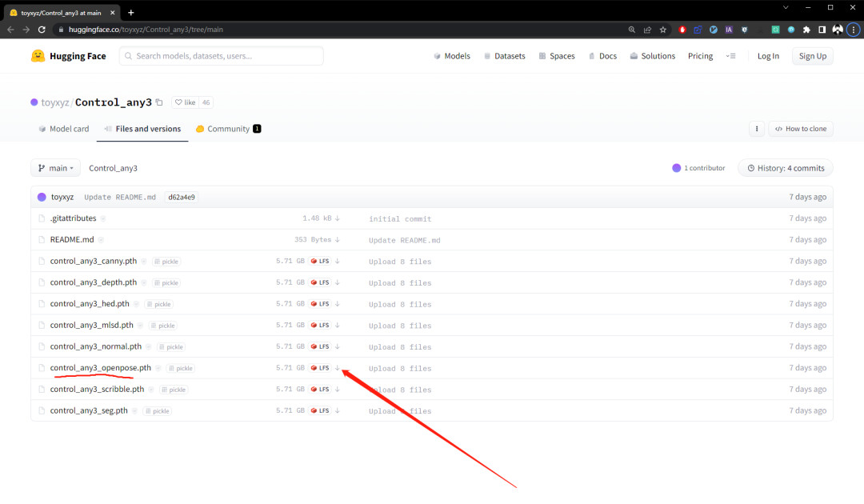
Task: Open the browser three-dot menu
Action: tap(854, 30)
